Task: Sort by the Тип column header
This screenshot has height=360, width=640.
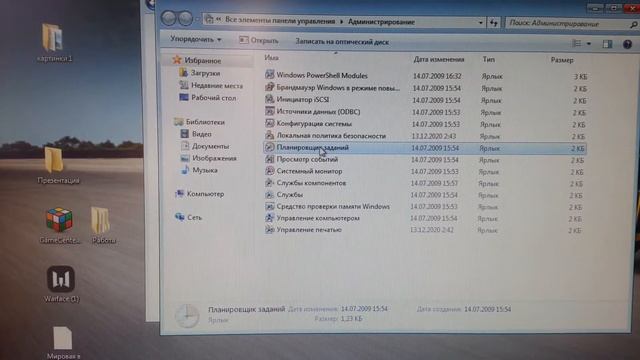Action: coord(489,60)
